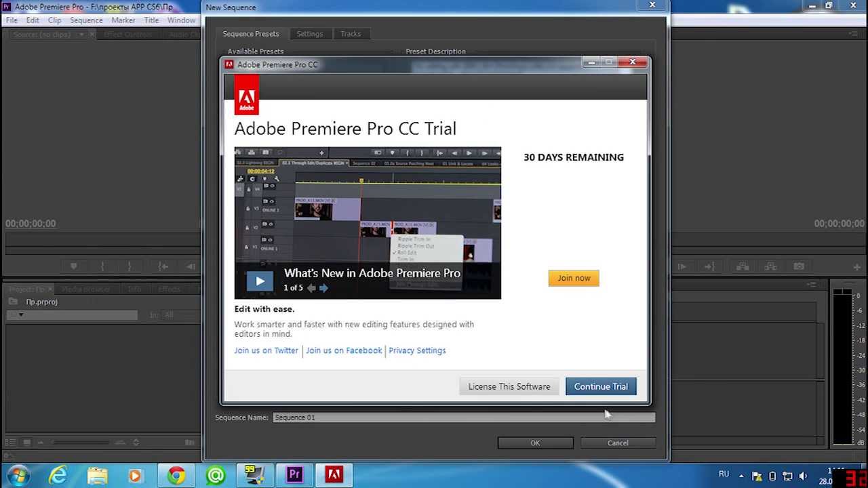Switch Project panel to Icon view
Image resolution: width=868 pixels, height=488 pixels.
click(x=26, y=443)
